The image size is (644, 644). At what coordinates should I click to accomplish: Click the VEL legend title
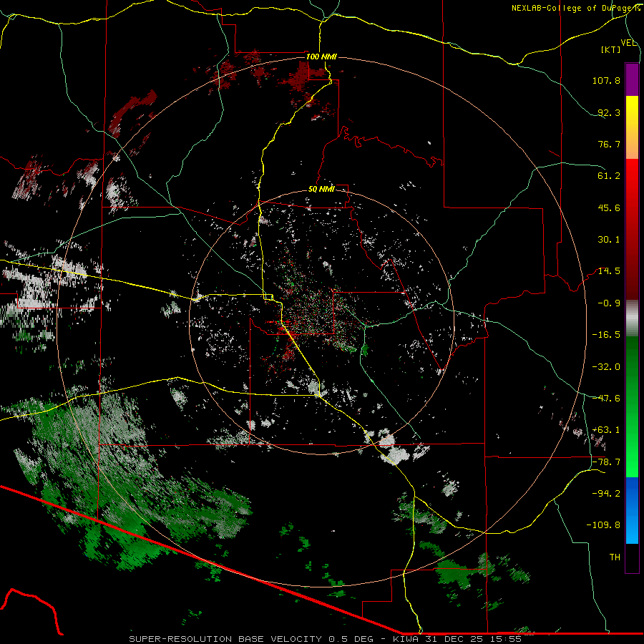tap(629, 43)
